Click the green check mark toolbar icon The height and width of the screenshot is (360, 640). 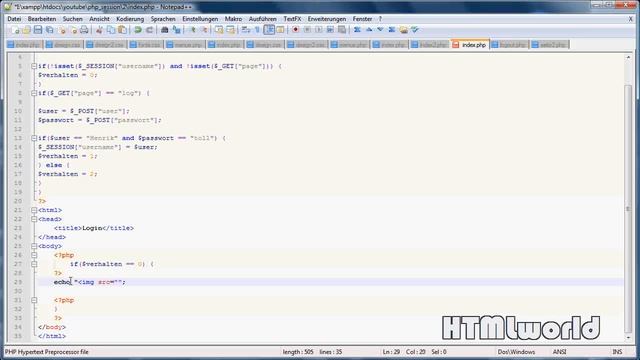pos(415,30)
